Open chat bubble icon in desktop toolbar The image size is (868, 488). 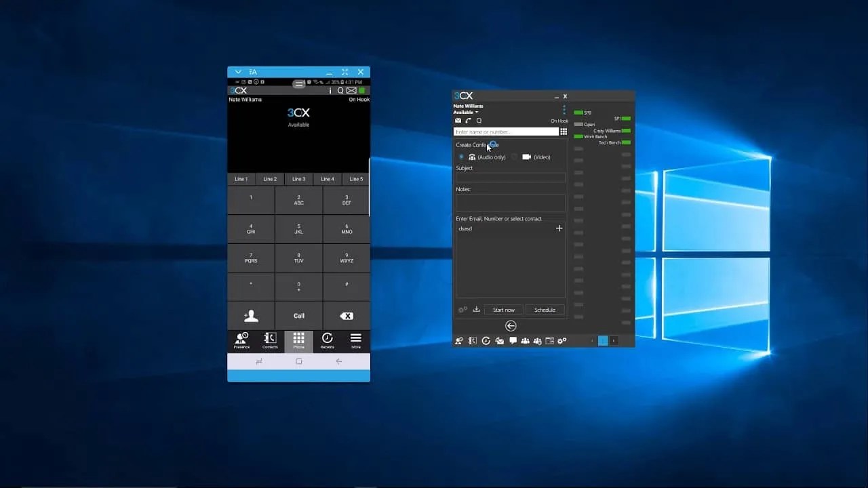click(x=513, y=341)
